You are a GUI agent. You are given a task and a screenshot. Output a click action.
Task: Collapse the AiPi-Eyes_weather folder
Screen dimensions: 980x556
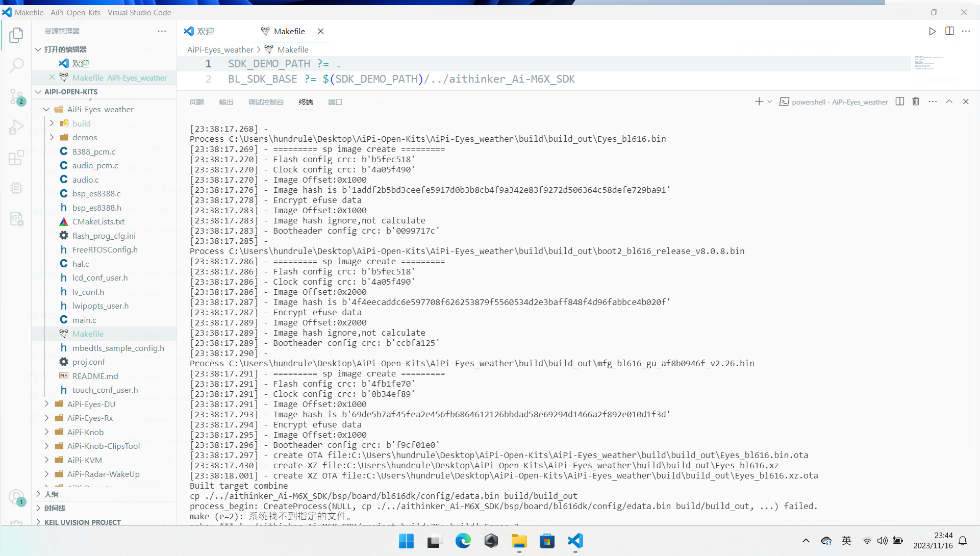click(46, 109)
